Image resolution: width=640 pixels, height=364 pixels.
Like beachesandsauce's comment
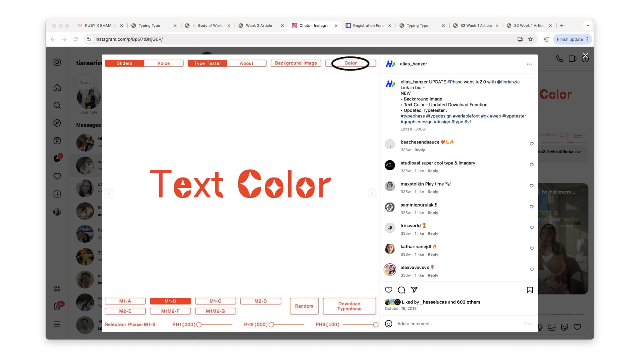pos(531,144)
